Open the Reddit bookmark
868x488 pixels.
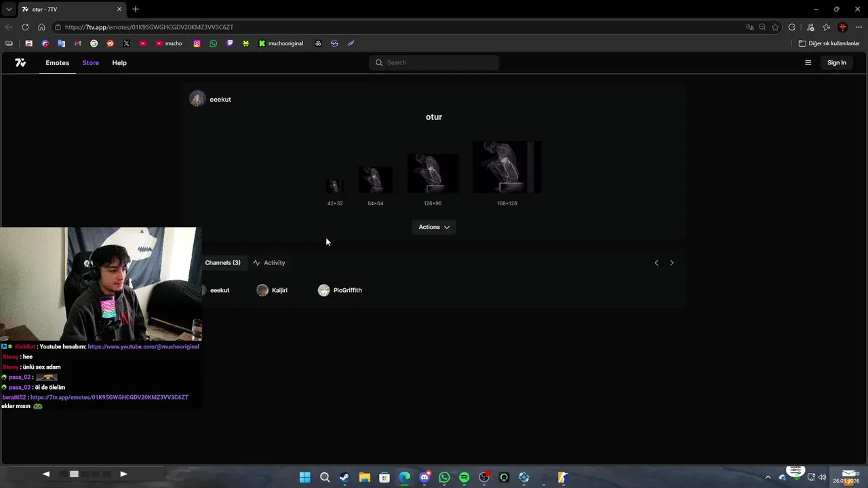pyautogui.click(x=110, y=43)
